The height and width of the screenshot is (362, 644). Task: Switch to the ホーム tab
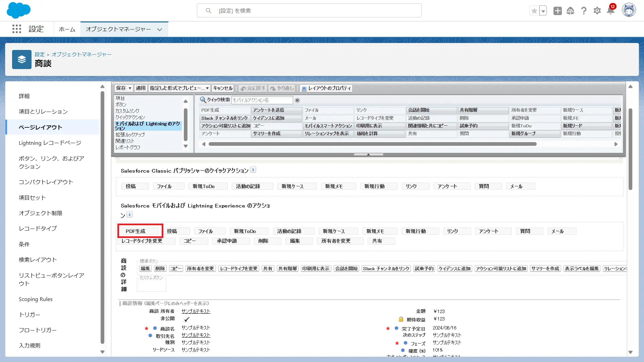[x=67, y=29]
